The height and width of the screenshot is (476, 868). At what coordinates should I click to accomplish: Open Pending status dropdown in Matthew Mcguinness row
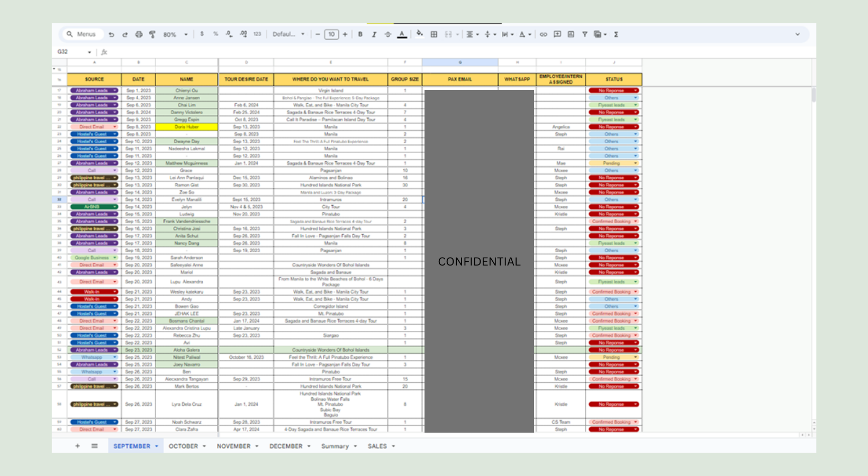click(636, 163)
